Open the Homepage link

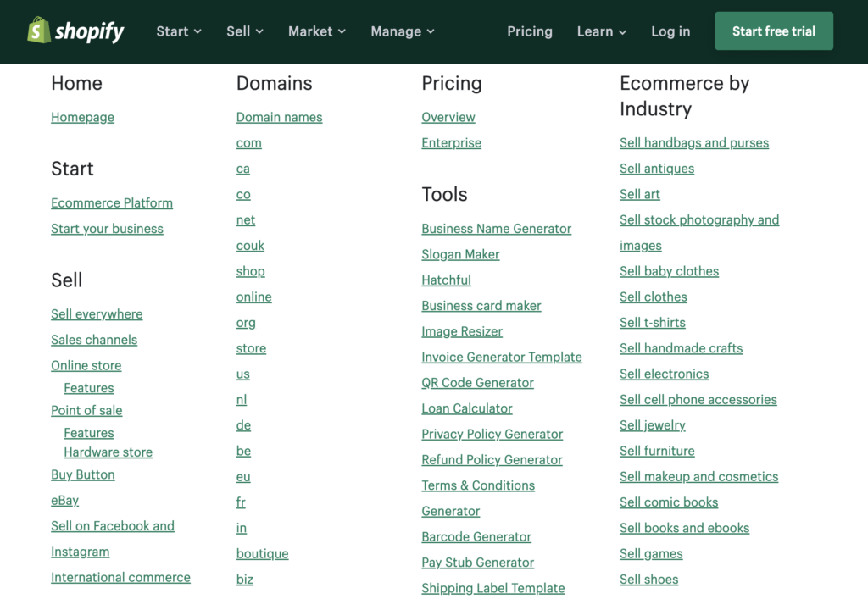tap(82, 117)
